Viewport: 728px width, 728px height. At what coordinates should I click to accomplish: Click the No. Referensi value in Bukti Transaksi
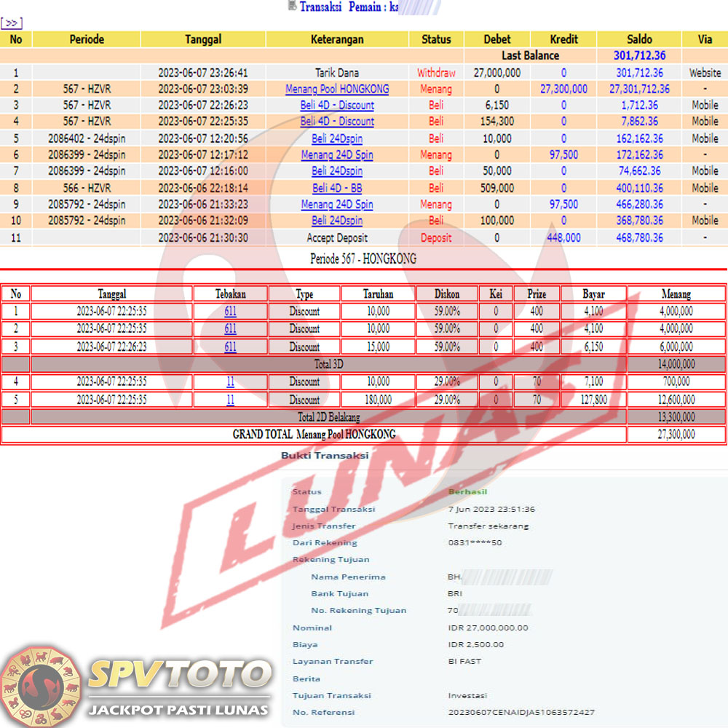[521, 712]
